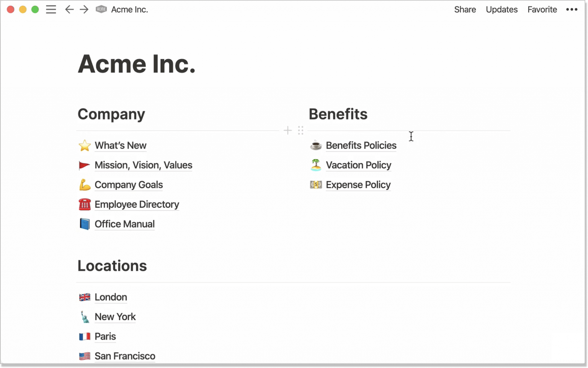Viewport: 588px width, 368px height.
Task: Open the London location page
Action: (x=111, y=297)
